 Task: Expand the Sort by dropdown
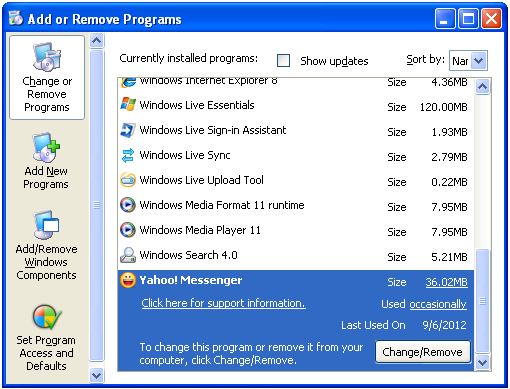point(479,61)
